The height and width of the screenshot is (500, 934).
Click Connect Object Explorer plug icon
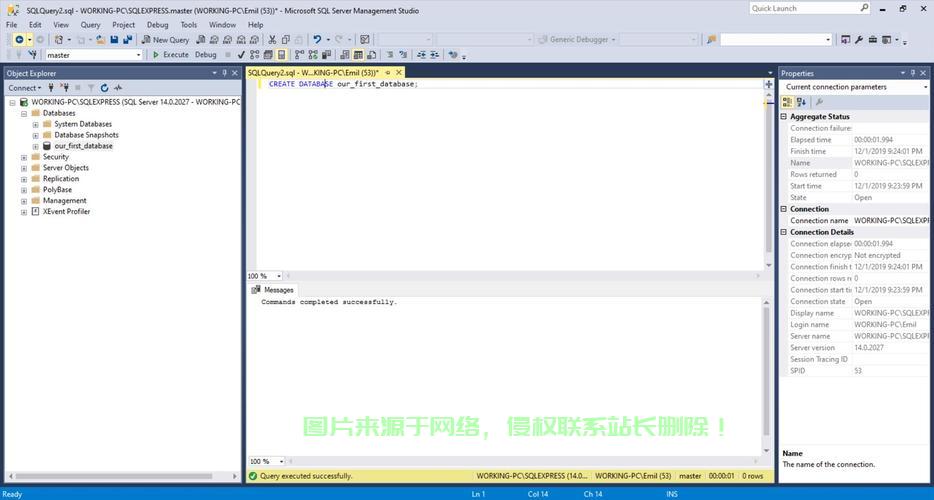pos(51,88)
